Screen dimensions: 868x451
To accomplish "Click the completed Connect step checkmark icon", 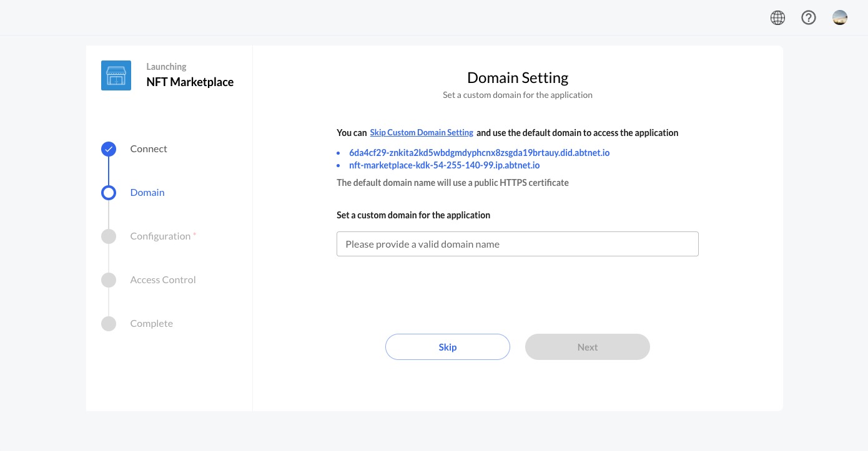I will coord(109,148).
